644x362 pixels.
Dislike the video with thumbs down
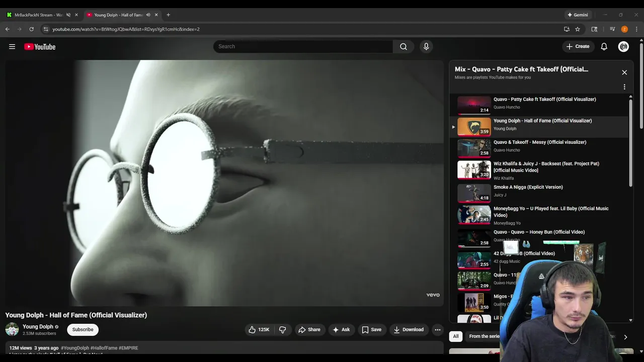[x=283, y=330]
